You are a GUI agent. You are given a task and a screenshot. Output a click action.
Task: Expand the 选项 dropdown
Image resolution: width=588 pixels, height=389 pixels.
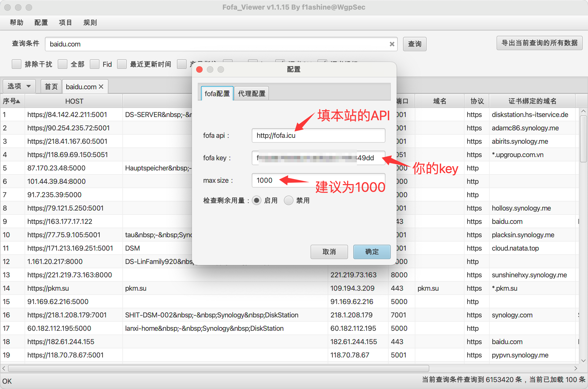[x=19, y=86]
